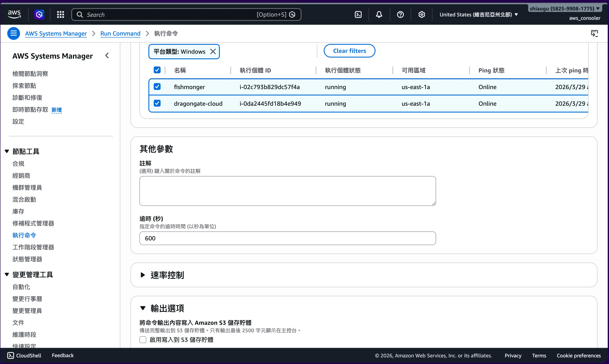
Task: Expand the 速率控制 section
Action: [x=143, y=275]
